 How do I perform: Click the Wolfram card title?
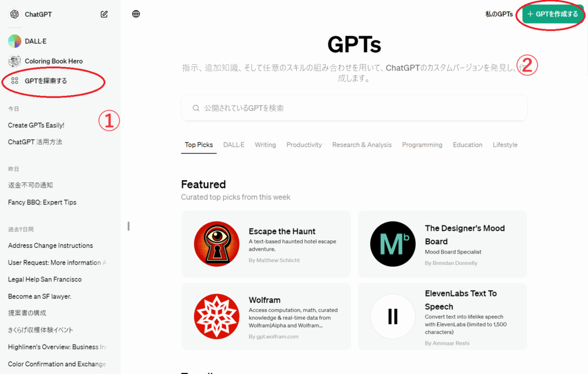[264, 300]
